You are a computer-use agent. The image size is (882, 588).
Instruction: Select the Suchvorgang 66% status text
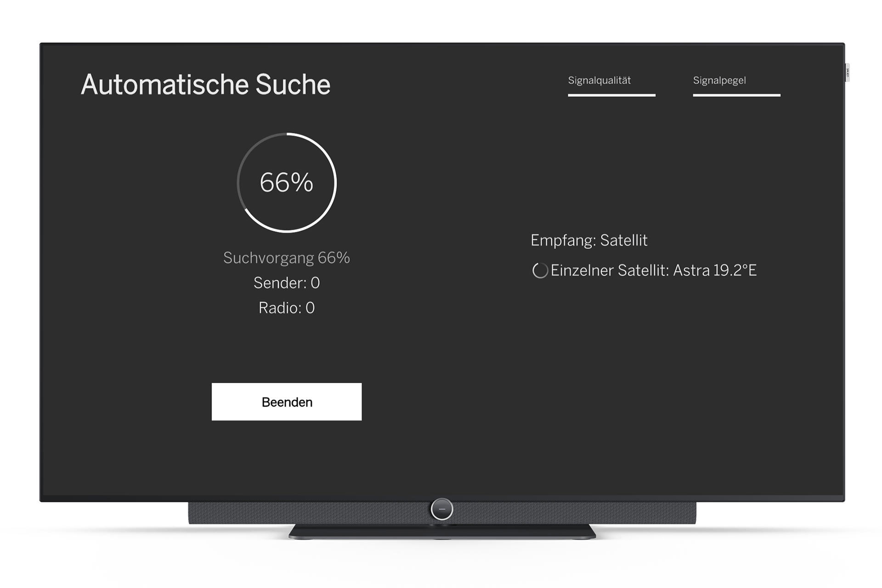point(286,258)
